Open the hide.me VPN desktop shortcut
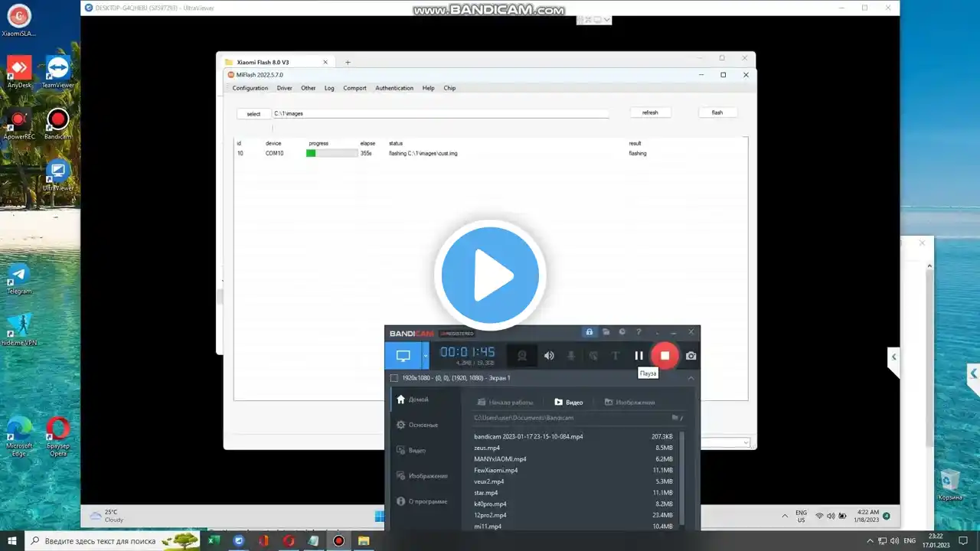The width and height of the screenshot is (980, 551). click(x=19, y=330)
